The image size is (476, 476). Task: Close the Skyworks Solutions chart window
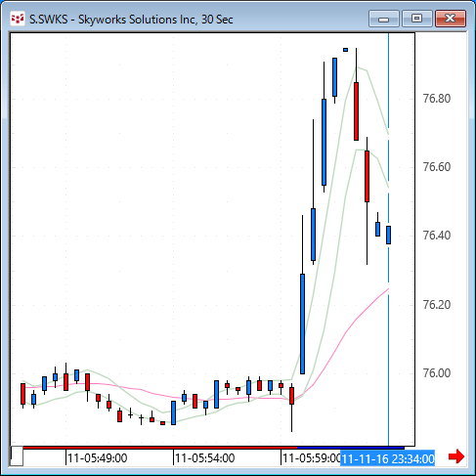point(451,19)
